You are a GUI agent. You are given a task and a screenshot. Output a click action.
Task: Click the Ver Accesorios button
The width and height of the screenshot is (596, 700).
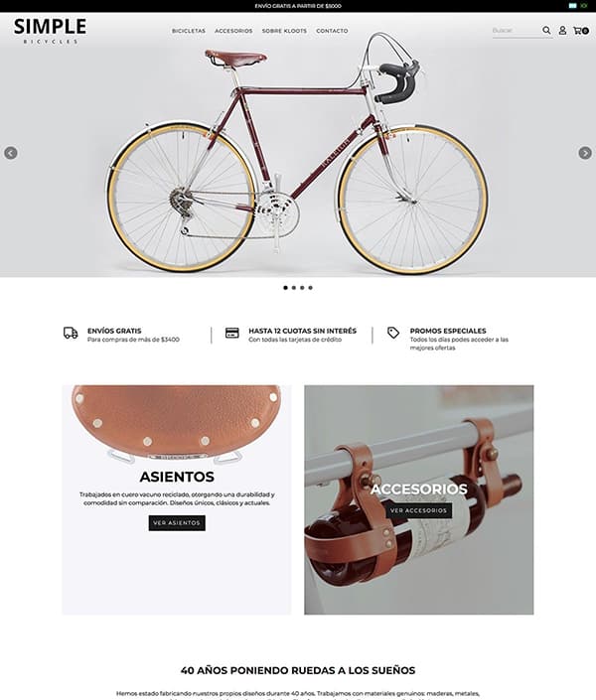click(x=418, y=510)
